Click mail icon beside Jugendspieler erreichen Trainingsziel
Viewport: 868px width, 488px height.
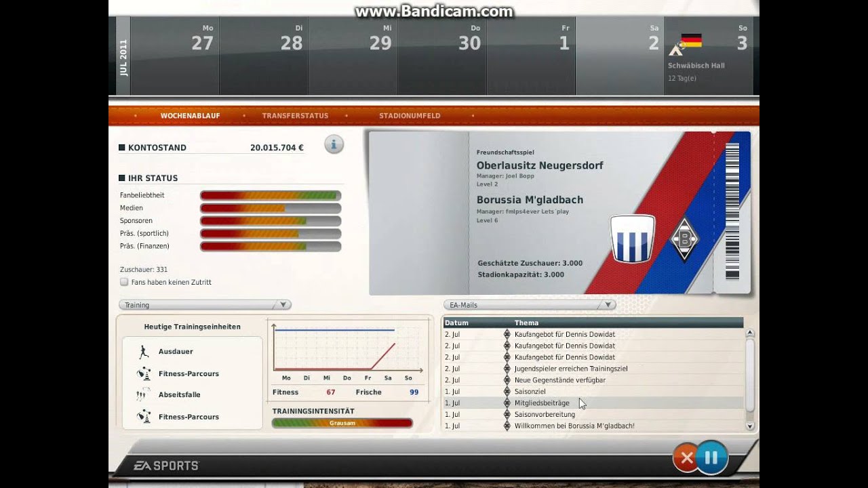pos(507,369)
